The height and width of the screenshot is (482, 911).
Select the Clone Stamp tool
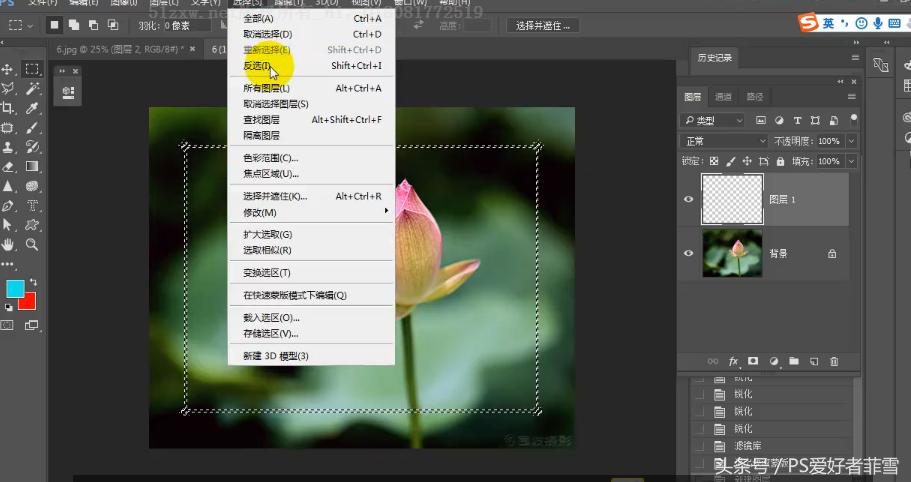tap(8, 147)
